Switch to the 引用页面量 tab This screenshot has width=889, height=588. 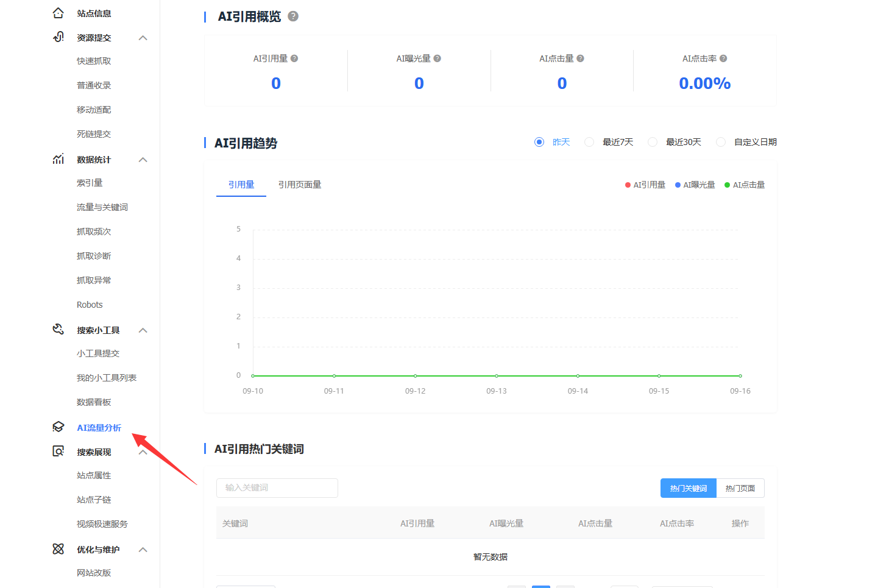click(300, 185)
